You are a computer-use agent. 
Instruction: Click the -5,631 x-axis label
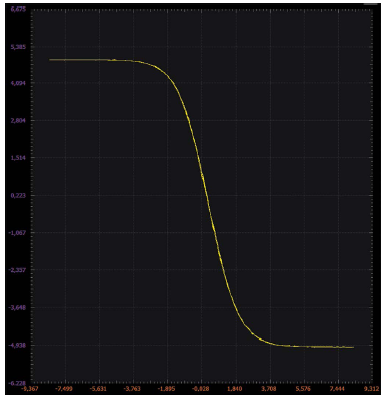(99, 389)
